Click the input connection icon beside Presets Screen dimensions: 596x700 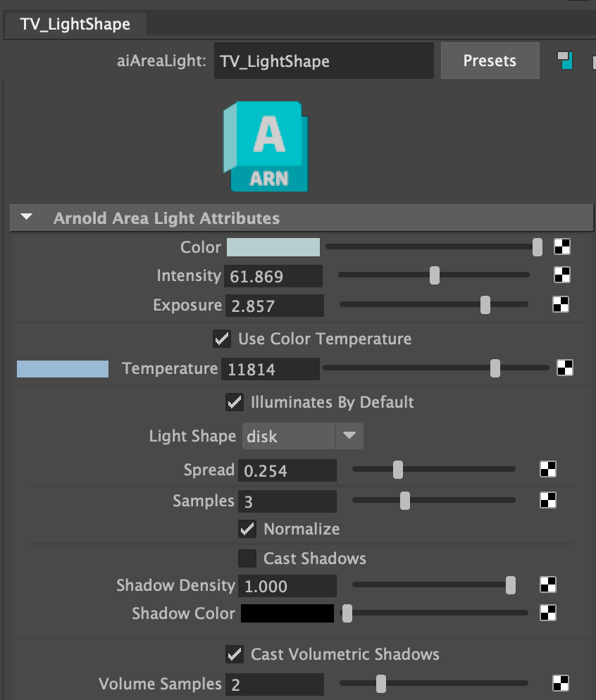(564, 61)
